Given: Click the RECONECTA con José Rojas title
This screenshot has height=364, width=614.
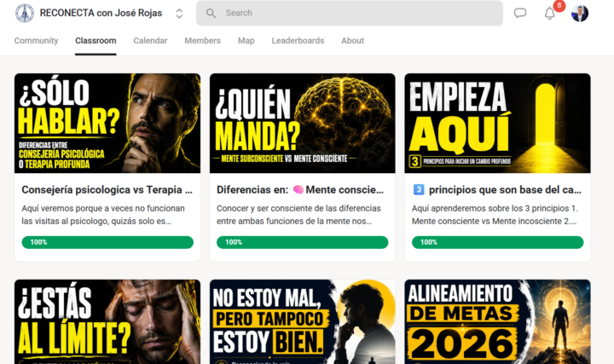Looking at the screenshot, I should [x=101, y=14].
